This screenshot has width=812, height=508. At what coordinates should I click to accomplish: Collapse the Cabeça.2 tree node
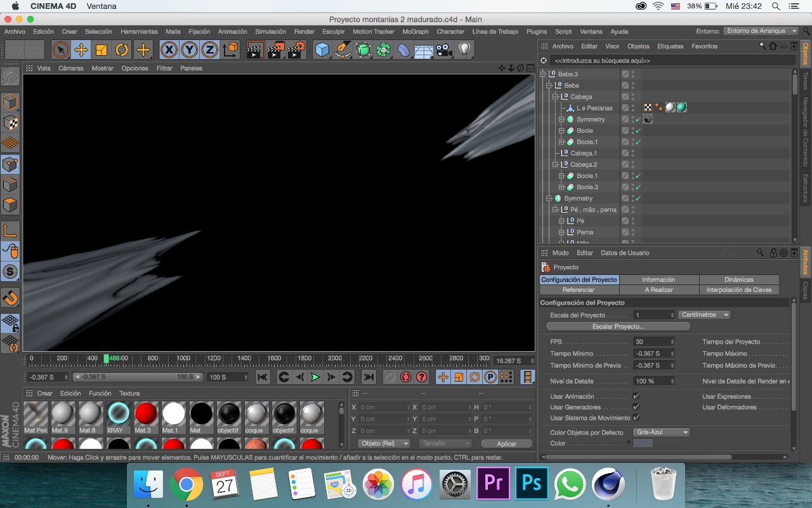(555, 164)
